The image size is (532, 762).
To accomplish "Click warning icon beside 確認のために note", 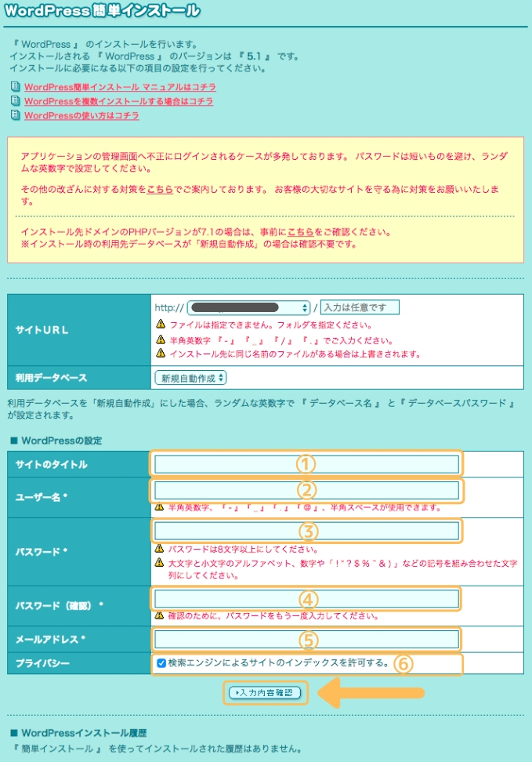I will [159, 615].
